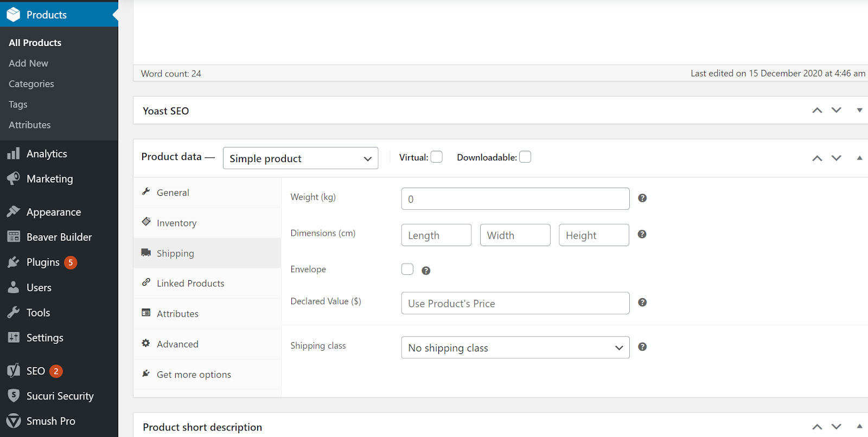This screenshot has height=437, width=868.
Task: Open product Categories in the sidebar
Action: coord(31,84)
